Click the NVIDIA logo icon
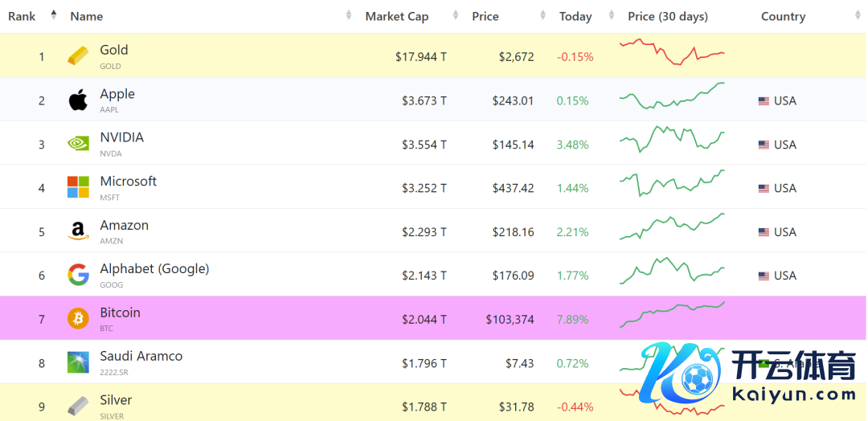The image size is (868, 421). tap(78, 144)
